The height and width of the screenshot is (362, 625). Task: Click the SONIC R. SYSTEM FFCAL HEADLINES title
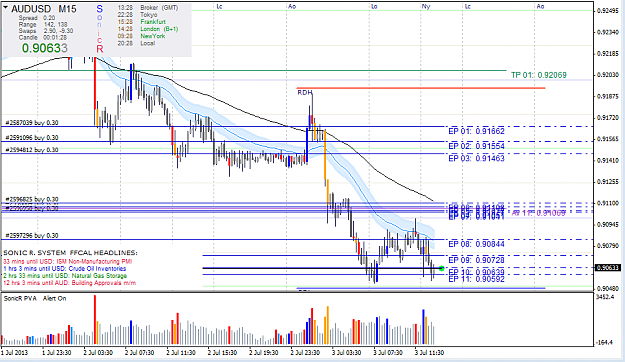(71, 253)
